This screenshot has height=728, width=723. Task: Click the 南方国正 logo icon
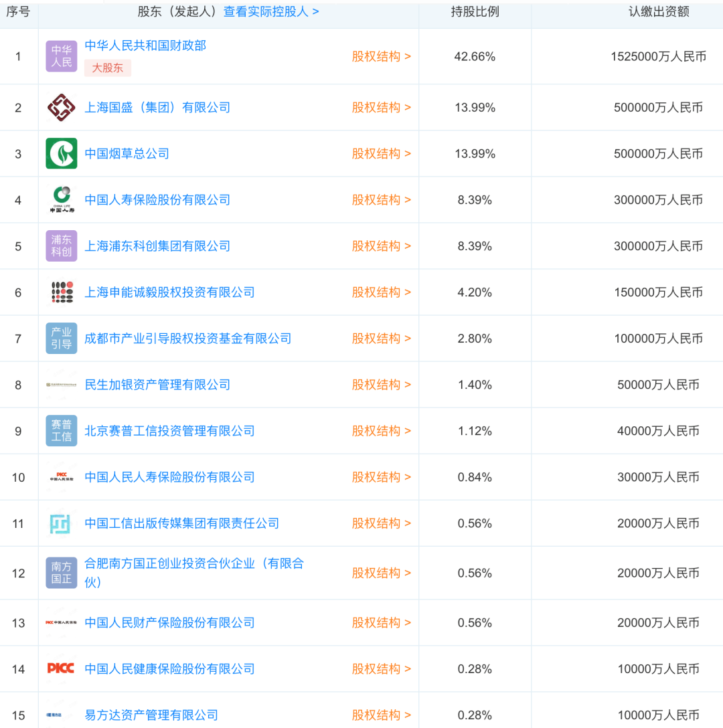click(62, 573)
